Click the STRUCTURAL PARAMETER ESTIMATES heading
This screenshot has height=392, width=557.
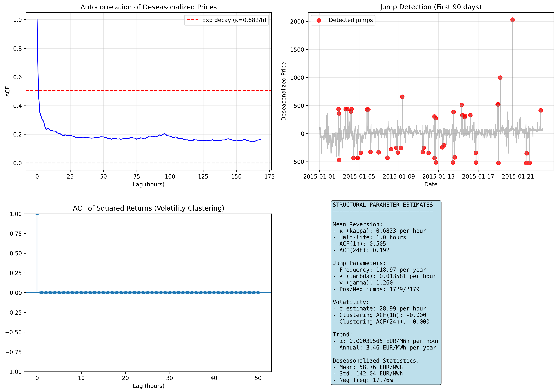[x=383, y=205]
